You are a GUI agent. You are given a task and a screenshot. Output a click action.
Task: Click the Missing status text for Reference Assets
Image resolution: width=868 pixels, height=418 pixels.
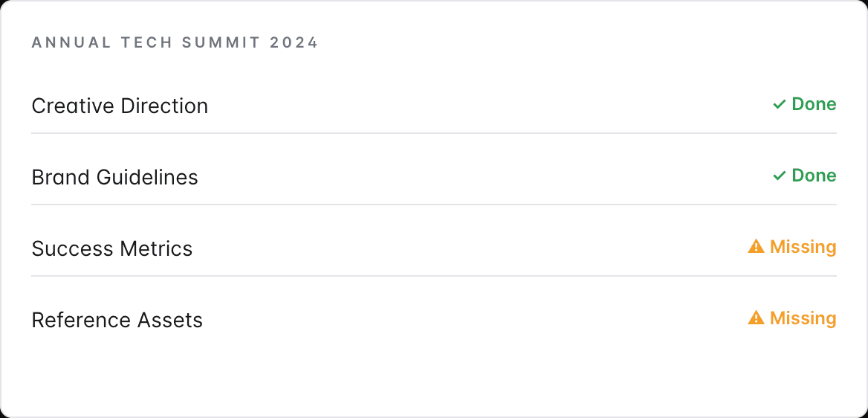(803, 318)
